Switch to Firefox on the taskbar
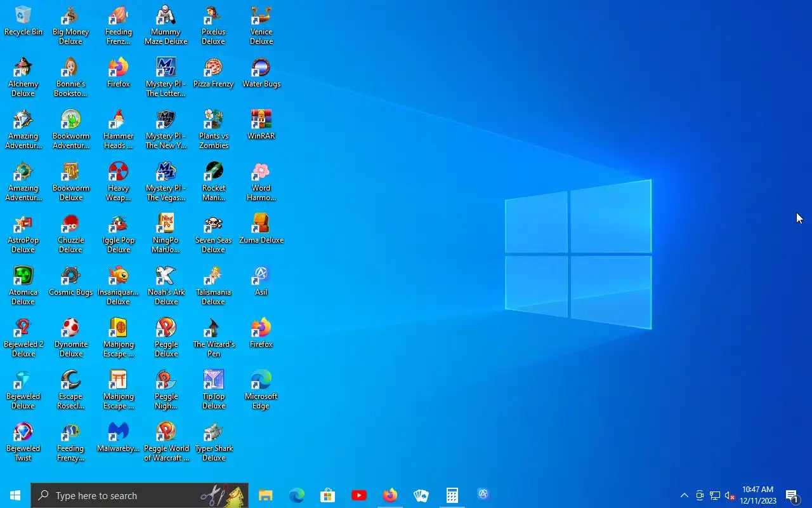Image resolution: width=812 pixels, height=508 pixels. [390, 495]
